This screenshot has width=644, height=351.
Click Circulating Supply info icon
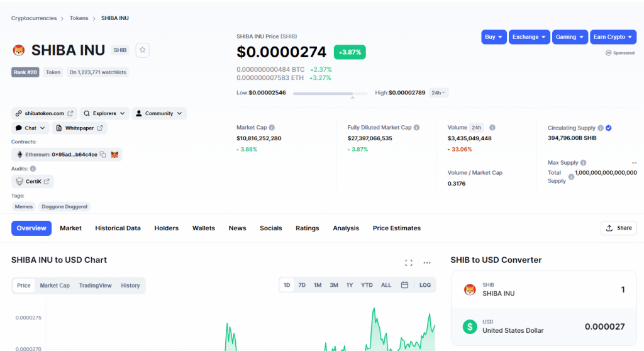point(601,128)
